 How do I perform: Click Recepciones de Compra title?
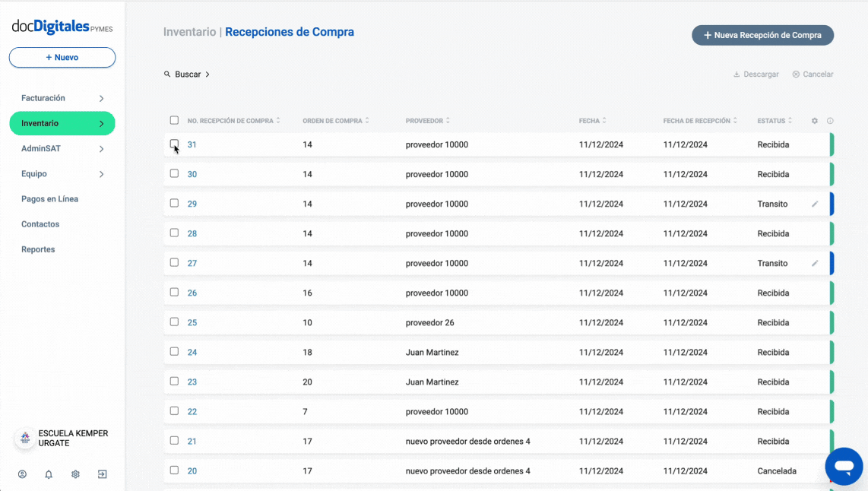pyautogui.click(x=290, y=32)
